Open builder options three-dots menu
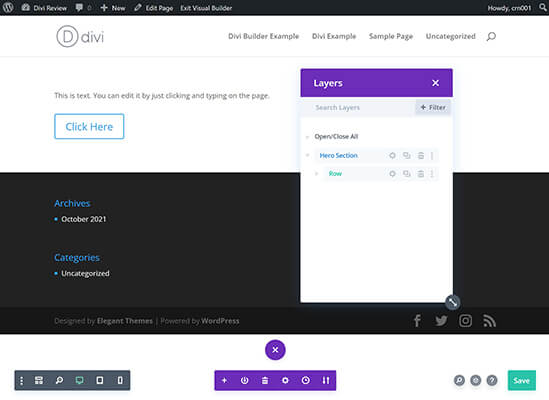 21,380
